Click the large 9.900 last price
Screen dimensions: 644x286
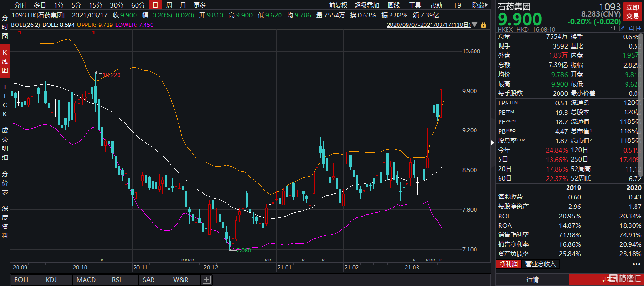pos(520,19)
